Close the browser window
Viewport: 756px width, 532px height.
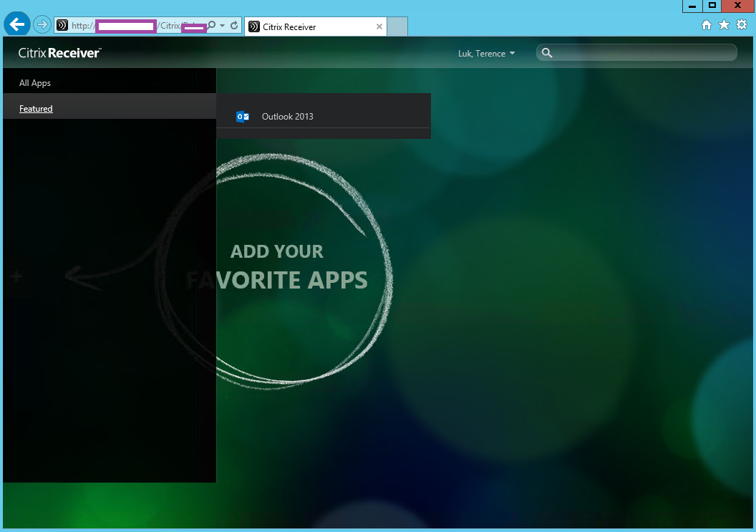pos(737,6)
